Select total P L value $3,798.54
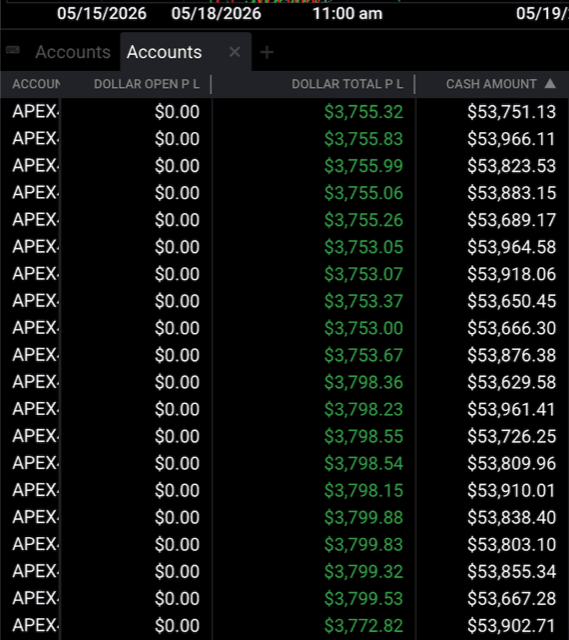This screenshot has height=640, width=569. [x=363, y=463]
